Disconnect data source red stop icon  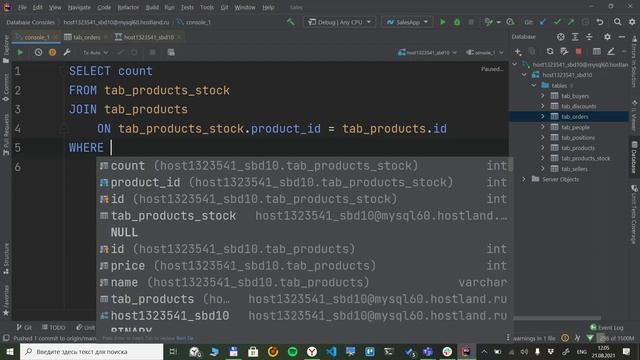tap(578, 51)
